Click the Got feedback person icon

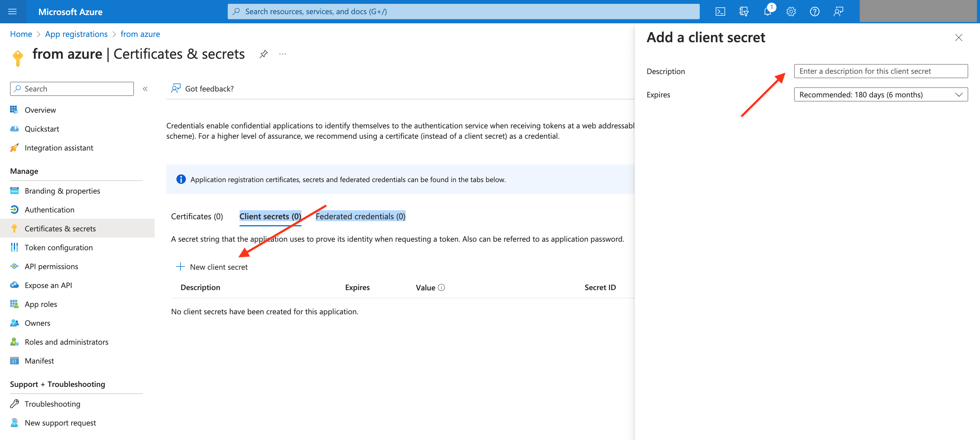point(176,88)
